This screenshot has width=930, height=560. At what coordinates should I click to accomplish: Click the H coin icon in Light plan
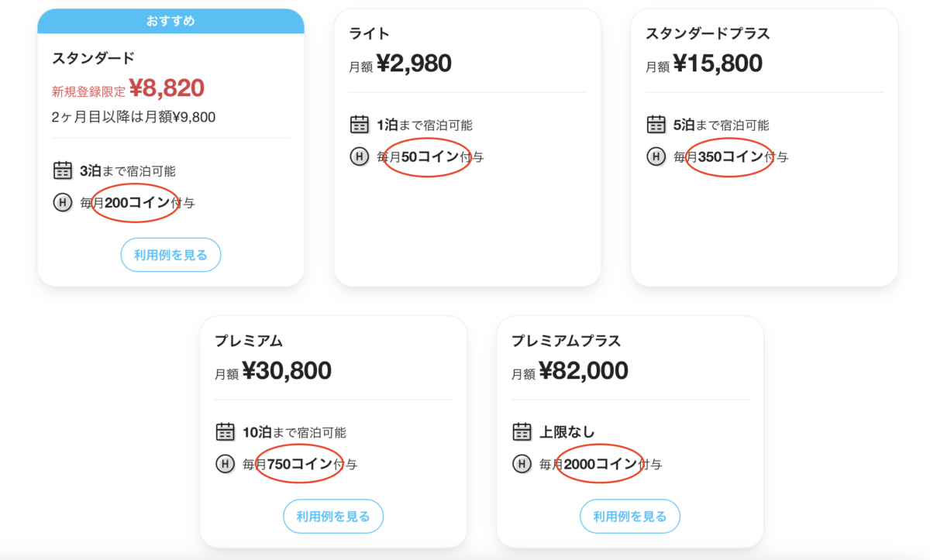click(x=360, y=156)
